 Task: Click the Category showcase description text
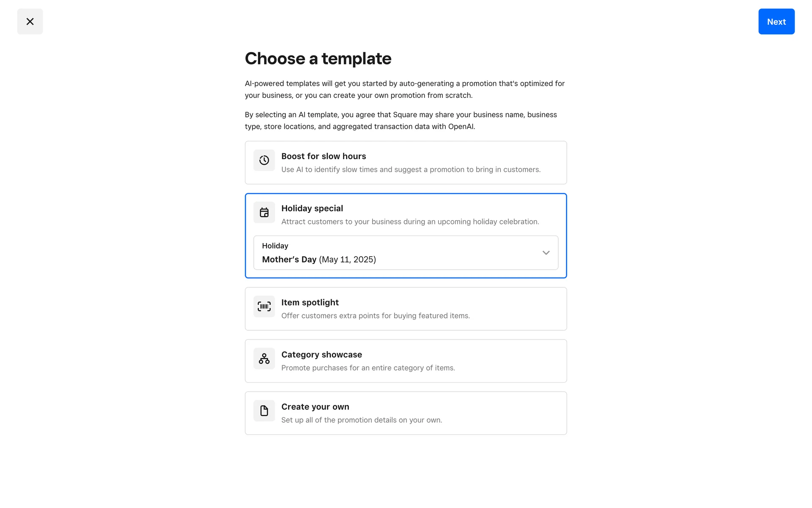[368, 368]
